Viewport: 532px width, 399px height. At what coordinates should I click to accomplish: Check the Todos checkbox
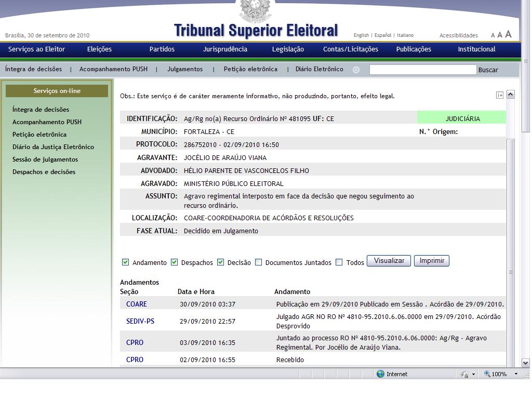tap(339, 262)
